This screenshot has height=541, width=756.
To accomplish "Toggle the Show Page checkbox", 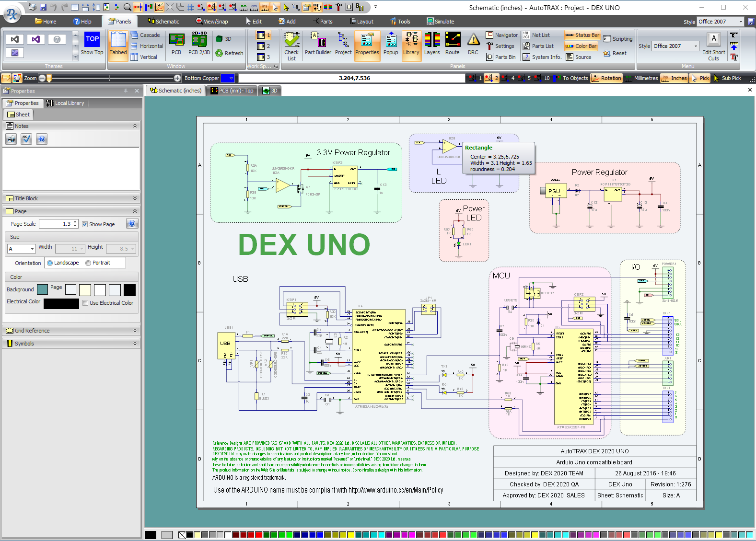I will click(x=85, y=224).
